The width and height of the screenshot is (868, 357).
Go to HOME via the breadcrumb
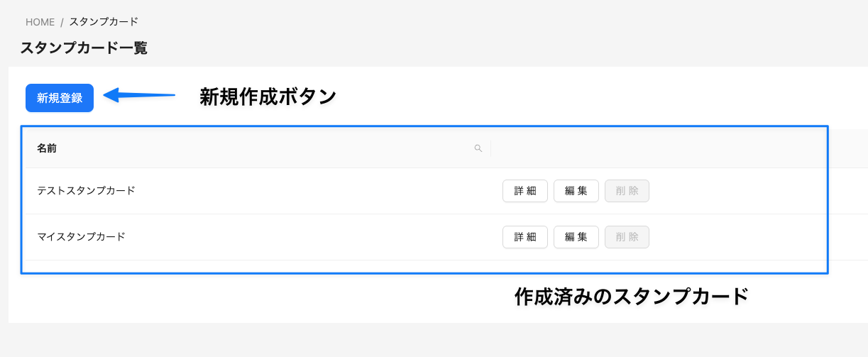coord(40,22)
